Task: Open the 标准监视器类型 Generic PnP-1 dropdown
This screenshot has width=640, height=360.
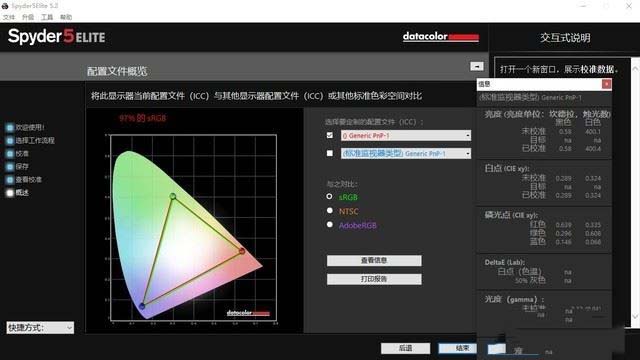Action: tap(406, 153)
